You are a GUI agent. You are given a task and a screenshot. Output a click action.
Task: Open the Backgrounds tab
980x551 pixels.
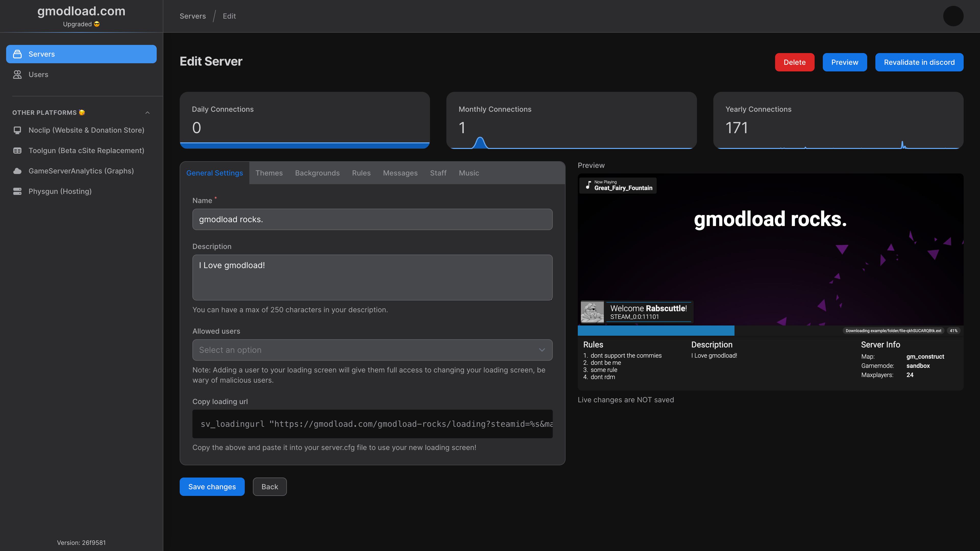click(x=317, y=173)
